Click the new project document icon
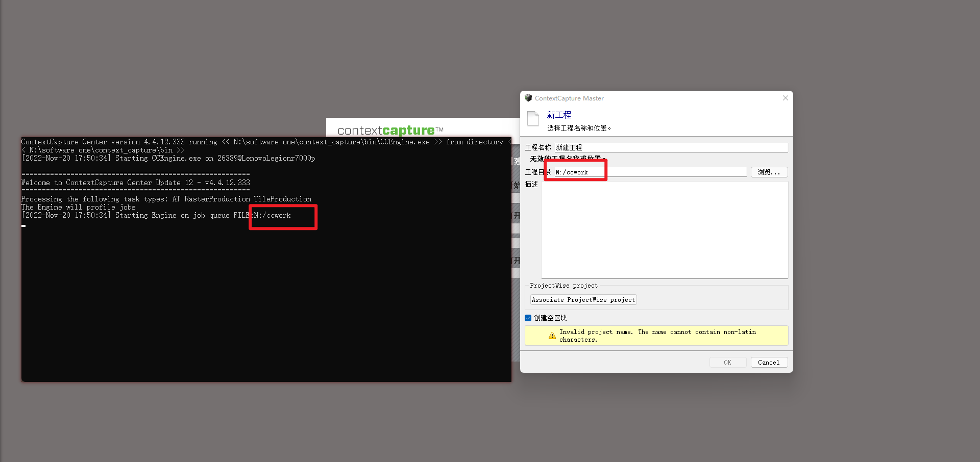Image resolution: width=980 pixels, height=462 pixels. pyautogui.click(x=533, y=118)
